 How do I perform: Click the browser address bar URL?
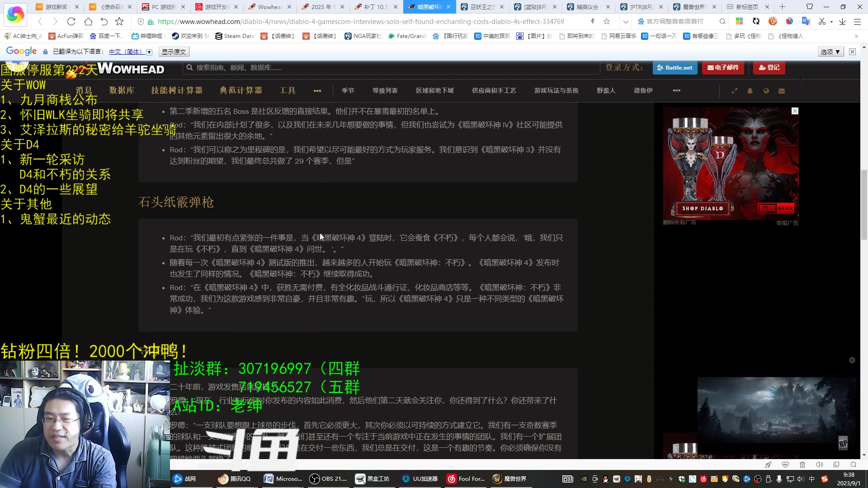click(361, 21)
